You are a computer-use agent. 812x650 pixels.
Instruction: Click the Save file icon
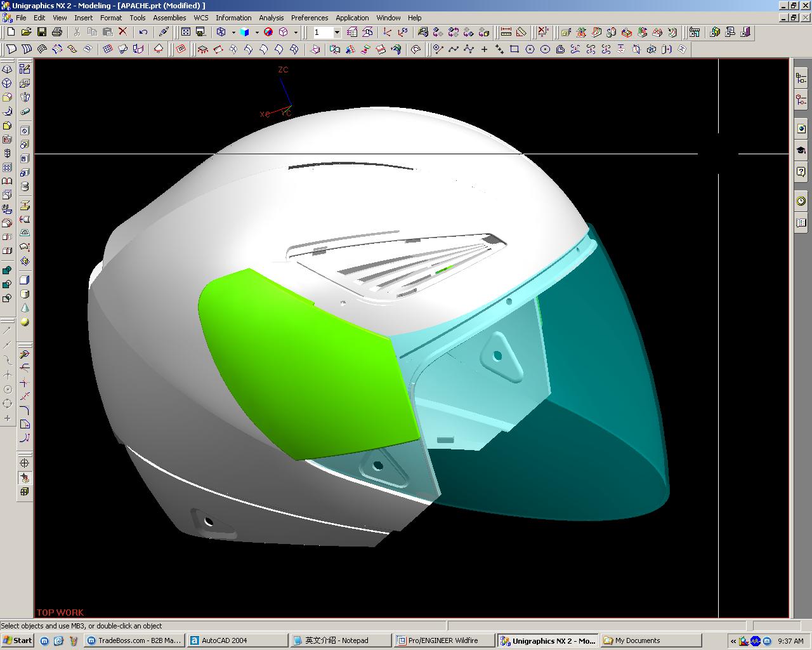[41, 32]
